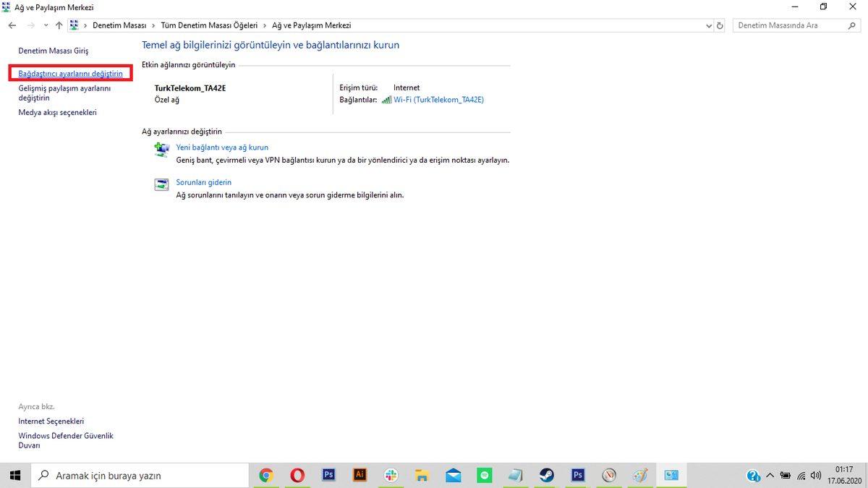Go up one level with the up arrow
The image size is (868, 488).
[x=59, y=25]
